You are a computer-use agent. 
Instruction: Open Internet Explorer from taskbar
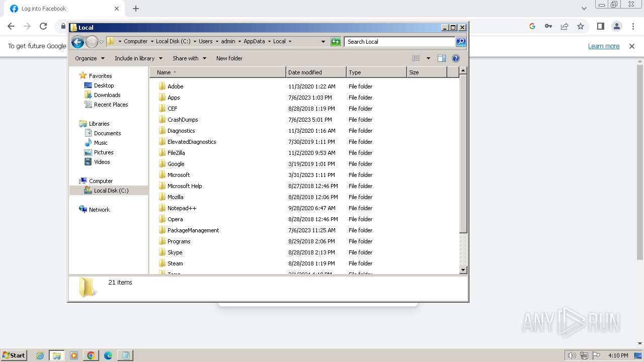(40, 355)
